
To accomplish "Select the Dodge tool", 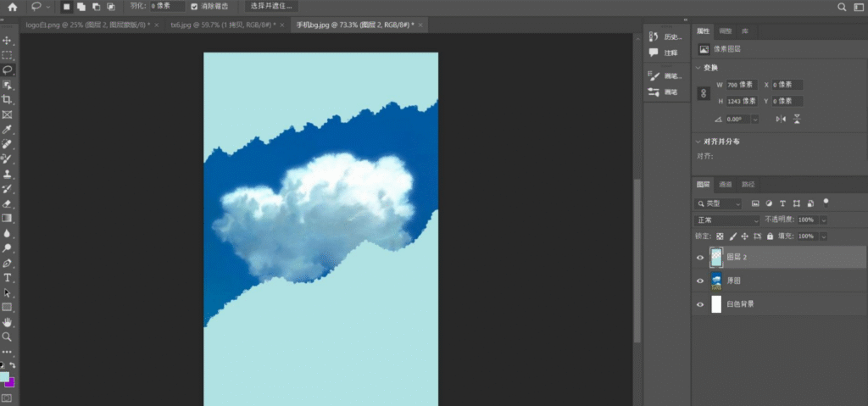I will click(x=7, y=248).
